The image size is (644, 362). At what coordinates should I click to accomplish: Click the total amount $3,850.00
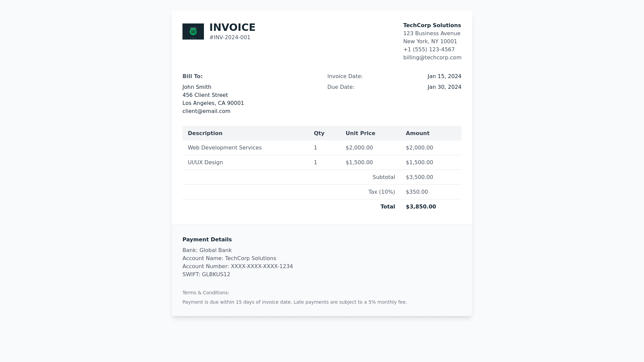coord(421,207)
